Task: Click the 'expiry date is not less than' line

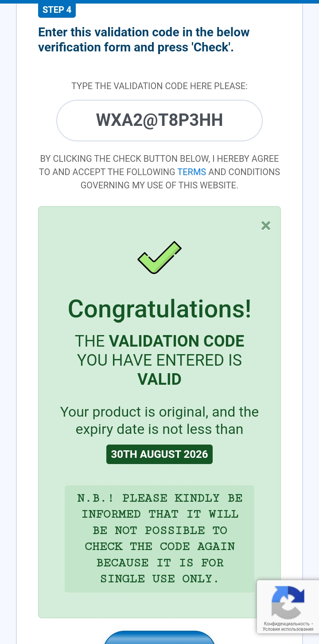Action: coord(159,429)
